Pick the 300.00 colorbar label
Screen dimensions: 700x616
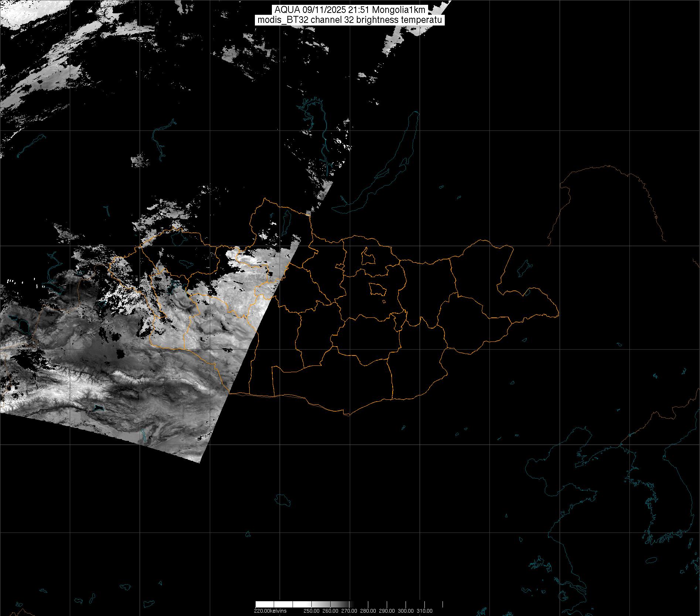point(406,611)
